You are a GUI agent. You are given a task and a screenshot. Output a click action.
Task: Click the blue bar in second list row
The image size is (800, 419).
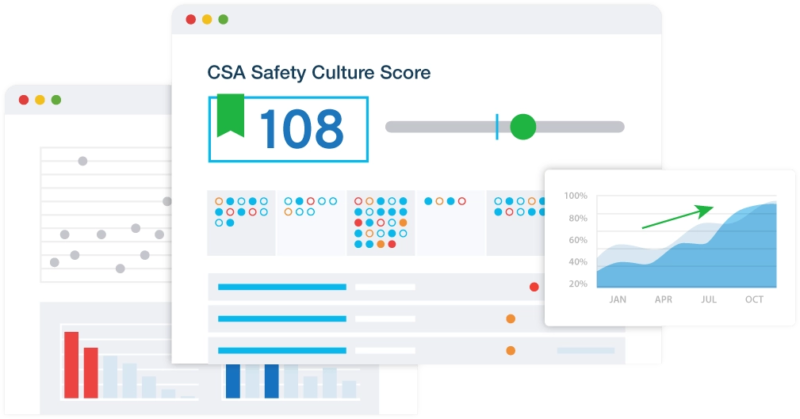[x=282, y=318]
